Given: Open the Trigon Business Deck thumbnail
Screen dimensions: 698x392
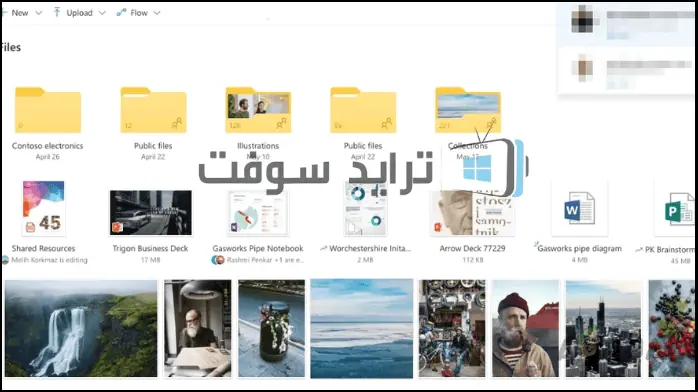Looking at the screenshot, I should [x=151, y=213].
